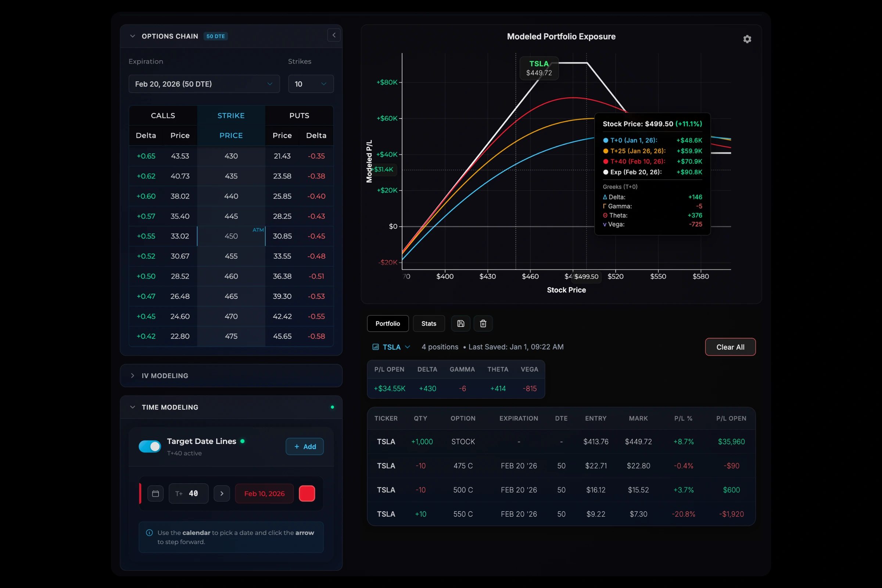Screen dimensions: 882x588
Task: Save the current portfolio using the save icon
Action: point(460,323)
